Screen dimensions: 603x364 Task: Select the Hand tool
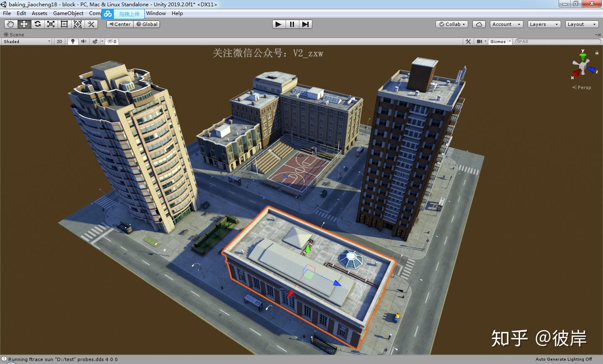[x=10, y=24]
